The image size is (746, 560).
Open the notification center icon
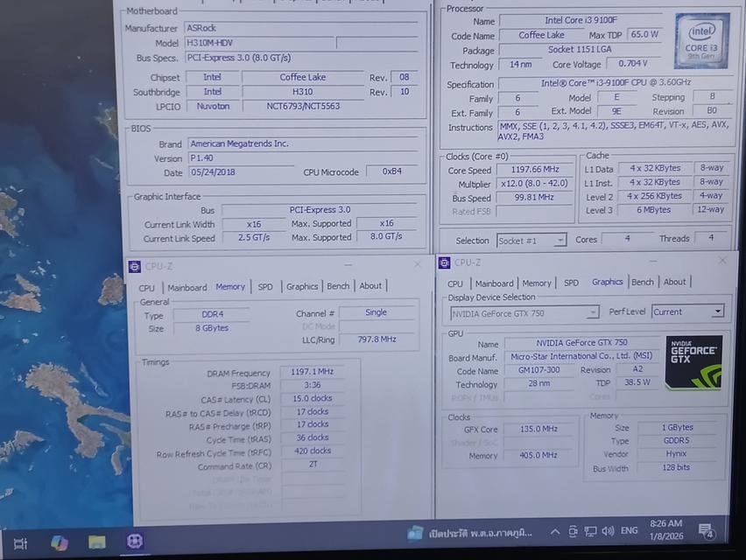tap(706, 530)
